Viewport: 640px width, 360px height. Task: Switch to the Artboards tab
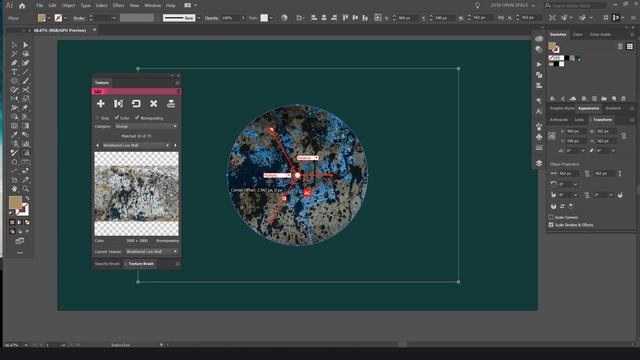point(559,120)
